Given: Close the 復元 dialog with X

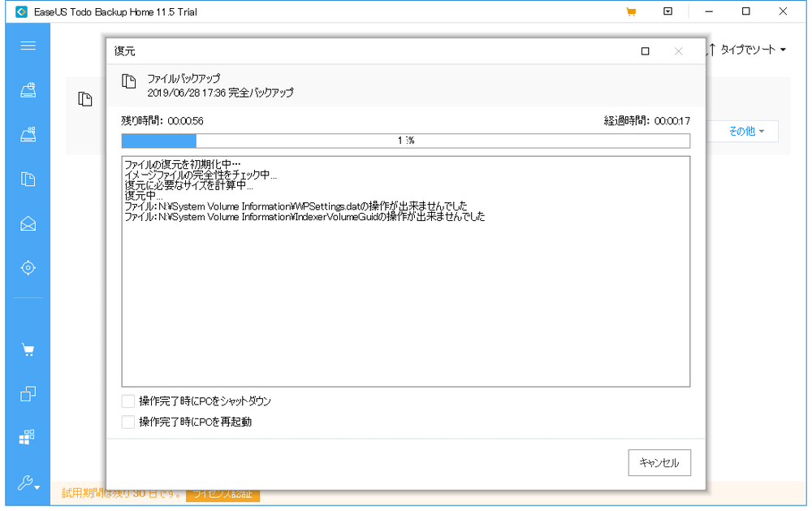Looking at the screenshot, I should [x=678, y=51].
